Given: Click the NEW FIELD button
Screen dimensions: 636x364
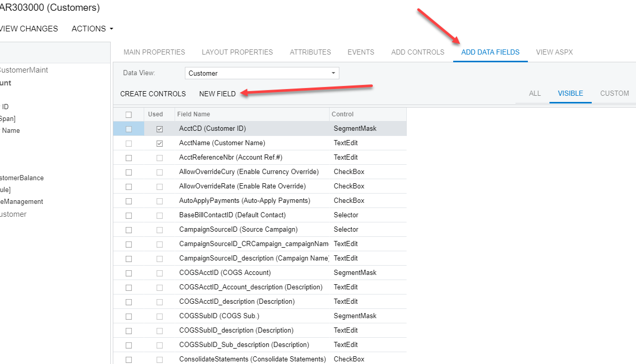Looking at the screenshot, I should [217, 94].
